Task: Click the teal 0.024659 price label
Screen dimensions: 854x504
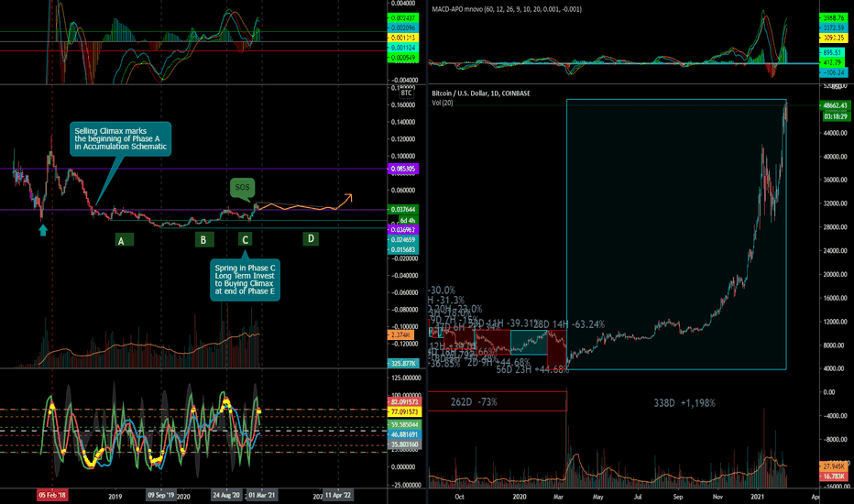Action: tap(402, 240)
